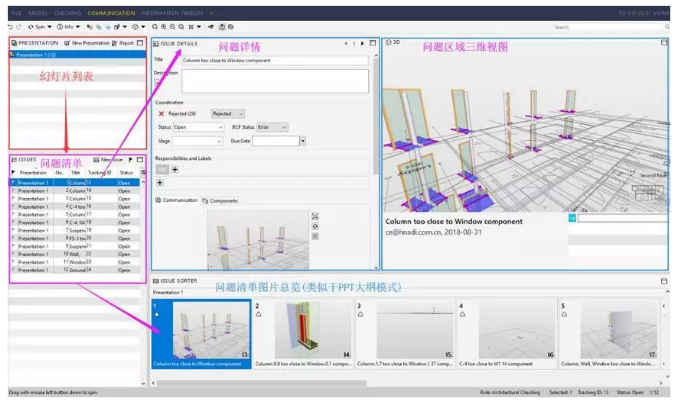Viewport: 675px width, 409px height.
Task: Toggle the marker icon on slide 5
Action: (564, 315)
